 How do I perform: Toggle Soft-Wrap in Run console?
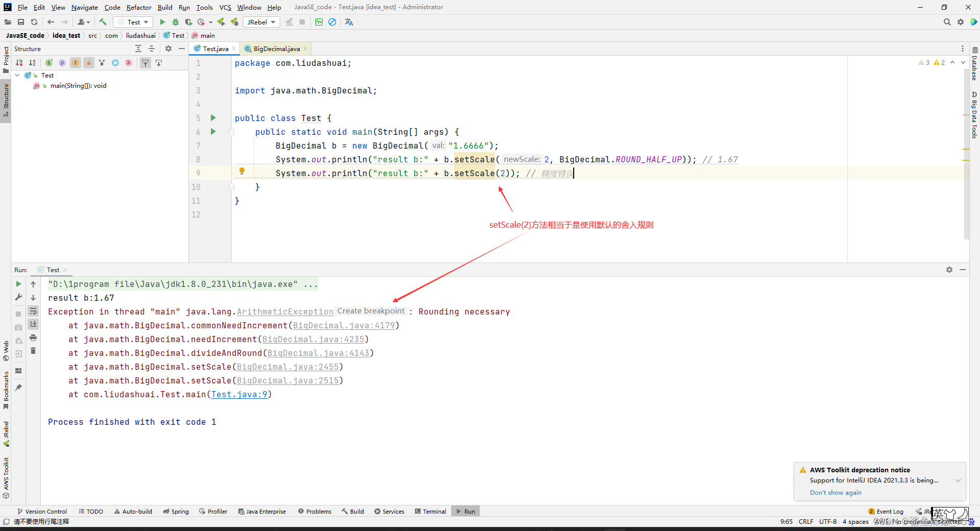point(33,311)
